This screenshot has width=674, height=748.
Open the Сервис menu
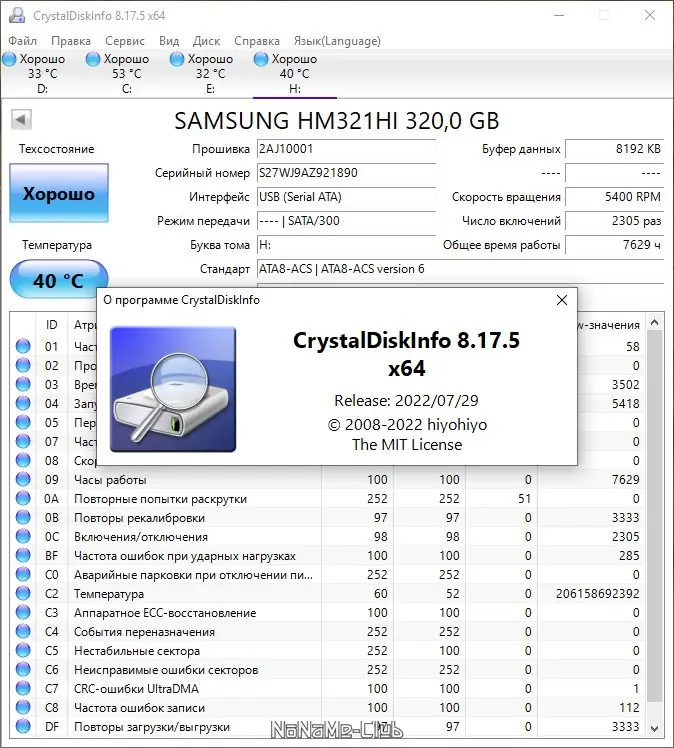click(x=124, y=41)
